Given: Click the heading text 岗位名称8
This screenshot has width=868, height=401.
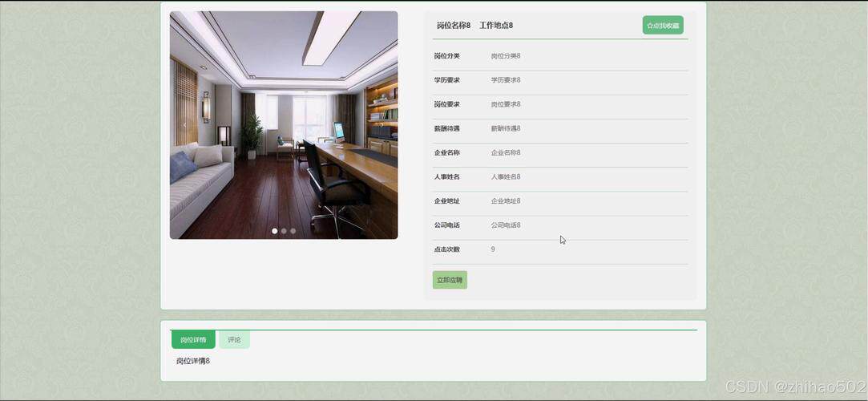Looking at the screenshot, I should (454, 26).
